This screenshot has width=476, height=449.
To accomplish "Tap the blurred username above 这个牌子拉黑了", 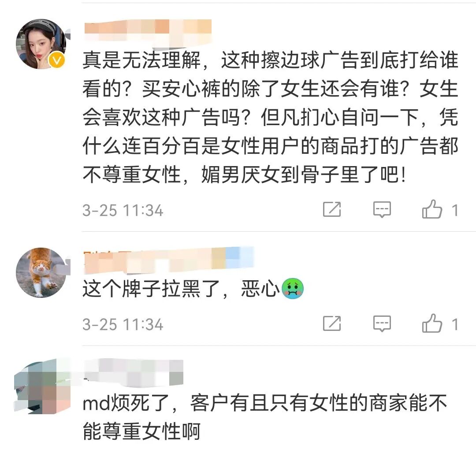I will (168, 260).
